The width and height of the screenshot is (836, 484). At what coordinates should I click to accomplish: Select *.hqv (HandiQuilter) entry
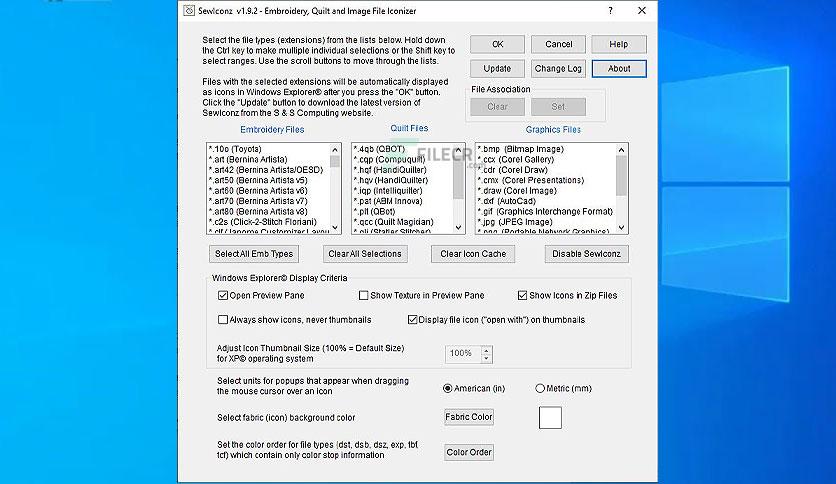point(403,180)
